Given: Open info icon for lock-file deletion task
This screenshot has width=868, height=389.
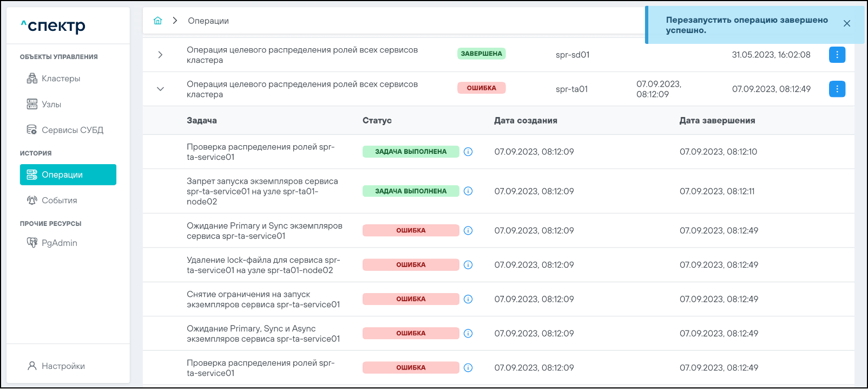Looking at the screenshot, I should (468, 265).
